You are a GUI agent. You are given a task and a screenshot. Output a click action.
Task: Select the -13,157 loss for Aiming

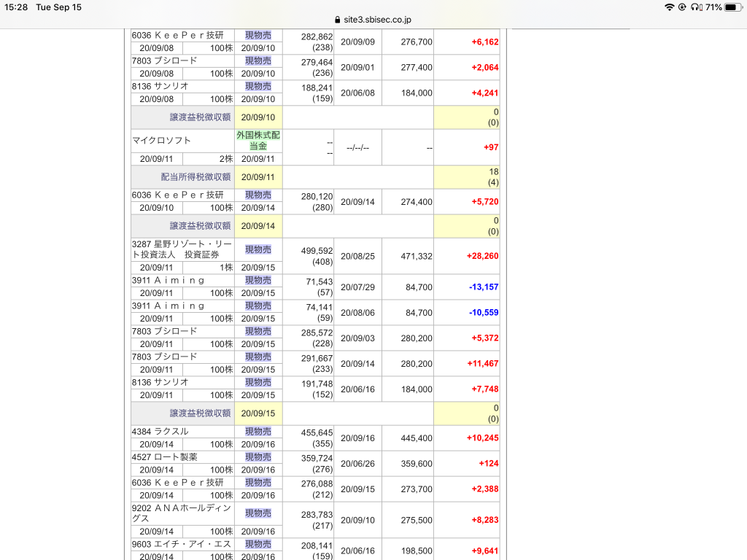(x=484, y=287)
